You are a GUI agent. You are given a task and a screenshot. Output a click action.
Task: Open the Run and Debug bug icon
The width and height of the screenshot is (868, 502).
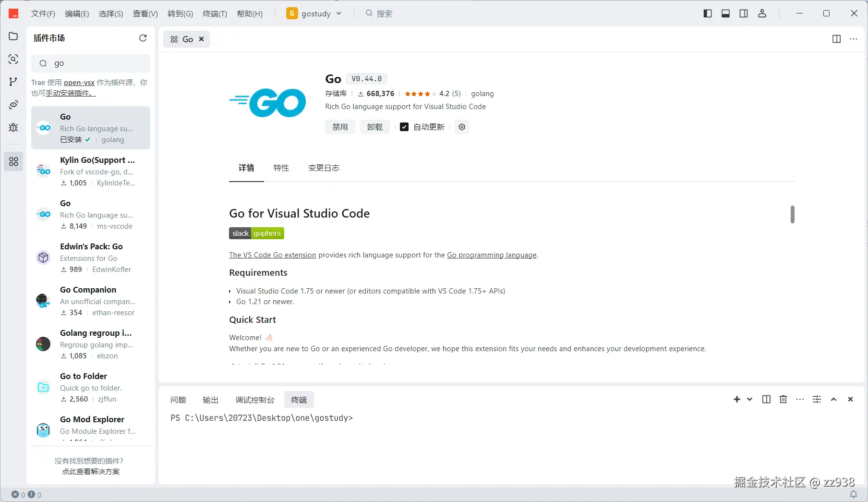(13, 127)
